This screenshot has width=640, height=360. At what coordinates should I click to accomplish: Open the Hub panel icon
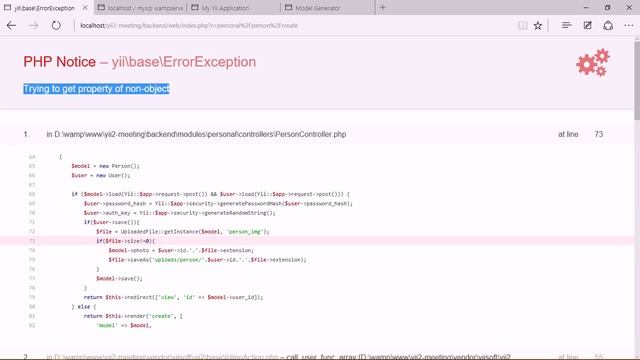(566, 25)
